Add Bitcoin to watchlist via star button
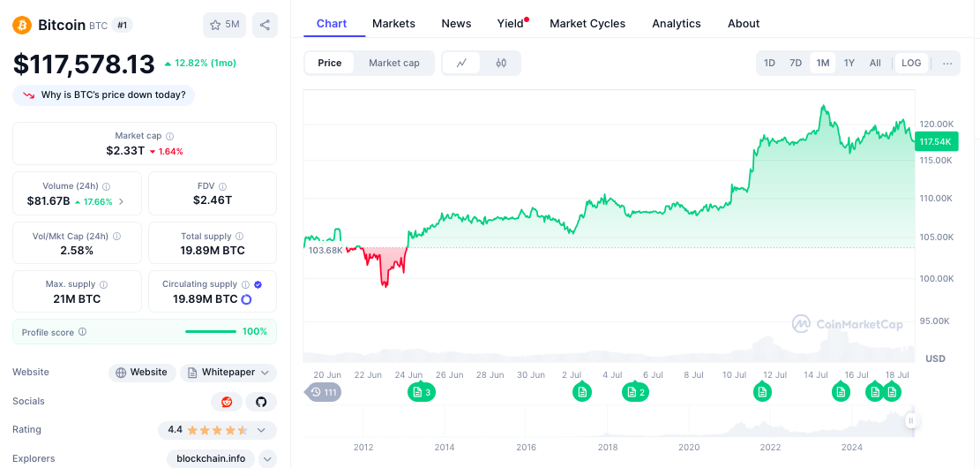The width and height of the screenshot is (980, 468). [x=224, y=25]
